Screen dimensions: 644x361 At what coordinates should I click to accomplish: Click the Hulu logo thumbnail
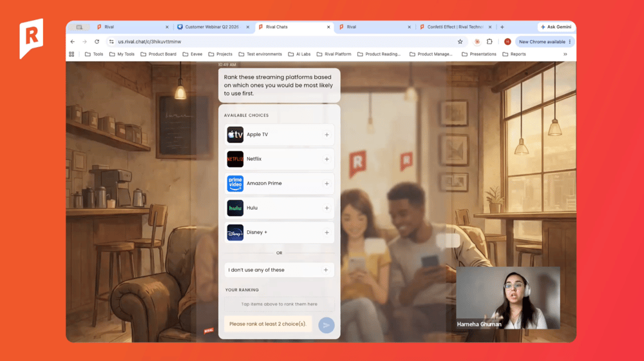[x=235, y=208]
